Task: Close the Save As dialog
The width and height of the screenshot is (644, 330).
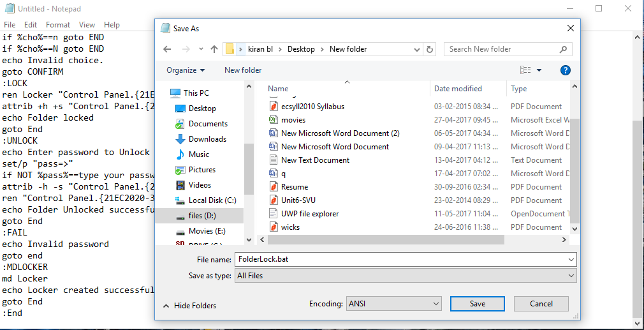Action: click(571, 28)
